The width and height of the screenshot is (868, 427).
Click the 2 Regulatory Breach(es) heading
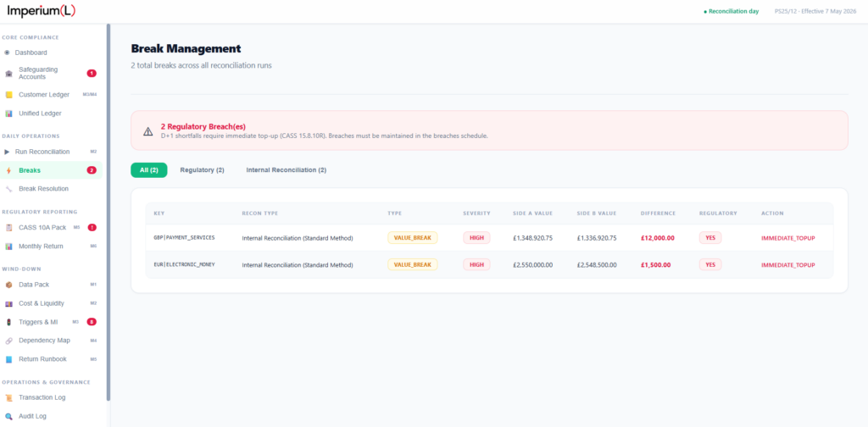(203, 127)
